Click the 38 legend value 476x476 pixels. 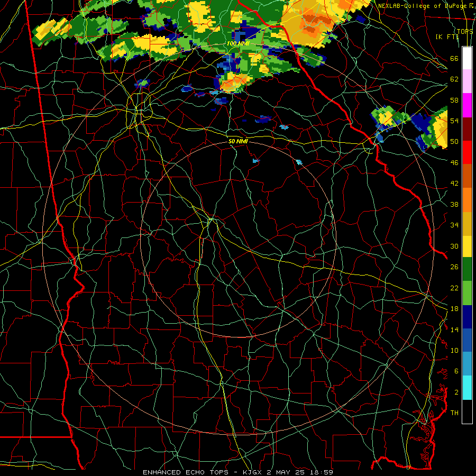click(454, 204)
